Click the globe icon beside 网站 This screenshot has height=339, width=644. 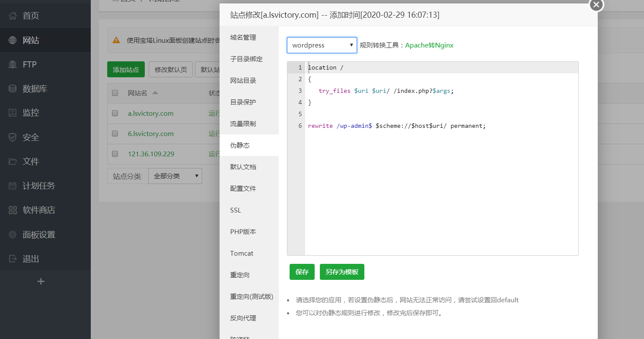pyautogui.click(x=13, y=40)
